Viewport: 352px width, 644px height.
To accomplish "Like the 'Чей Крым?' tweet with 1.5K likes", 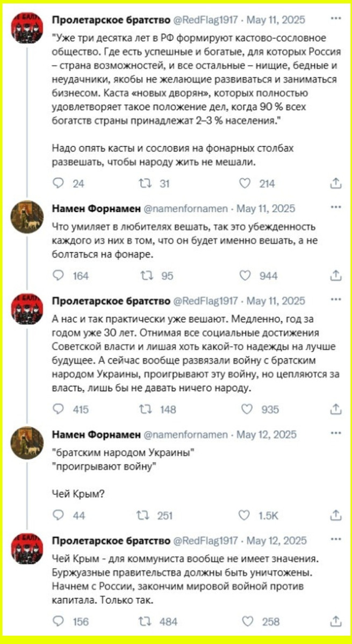I will point(245,515).
